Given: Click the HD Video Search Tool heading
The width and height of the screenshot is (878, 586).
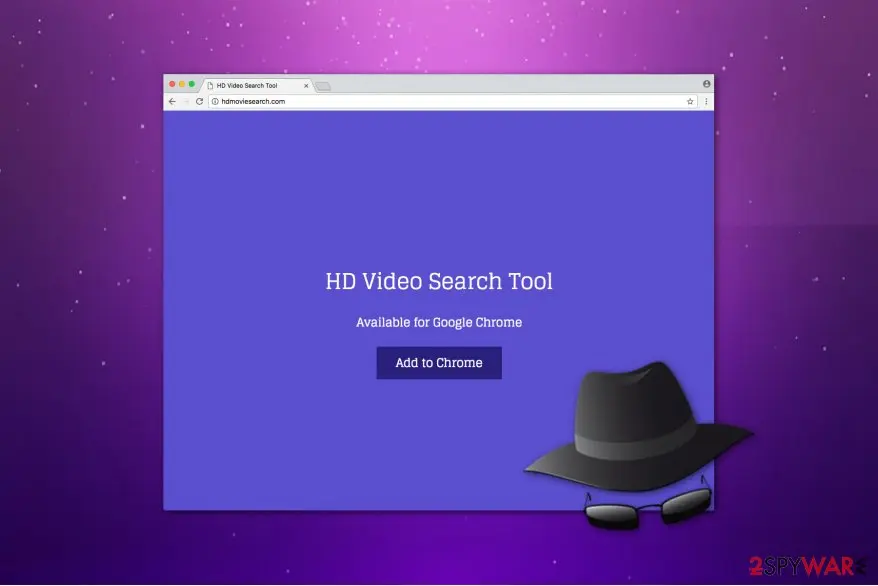Looking at the screenshot, I should 439,281.
